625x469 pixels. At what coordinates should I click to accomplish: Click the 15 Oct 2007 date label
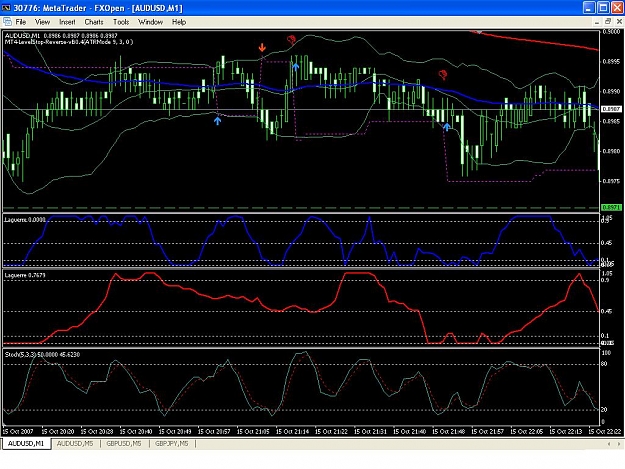tap(18, 432)
